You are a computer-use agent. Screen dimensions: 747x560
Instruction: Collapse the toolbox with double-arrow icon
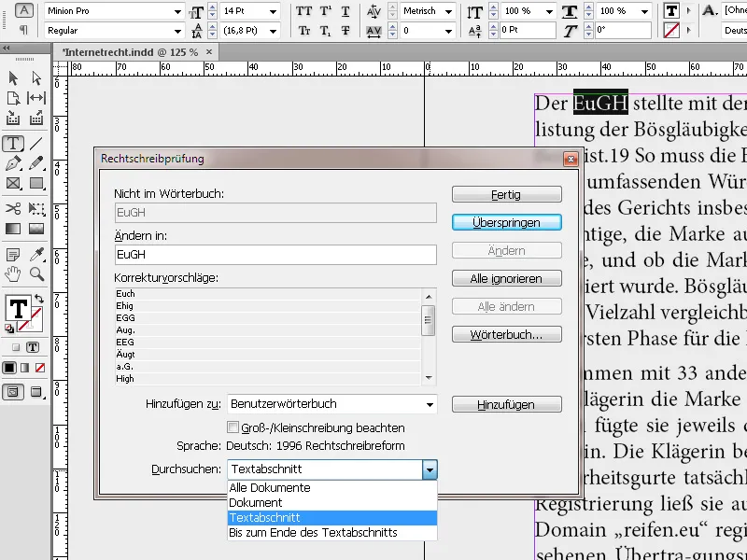pos(7,49)
